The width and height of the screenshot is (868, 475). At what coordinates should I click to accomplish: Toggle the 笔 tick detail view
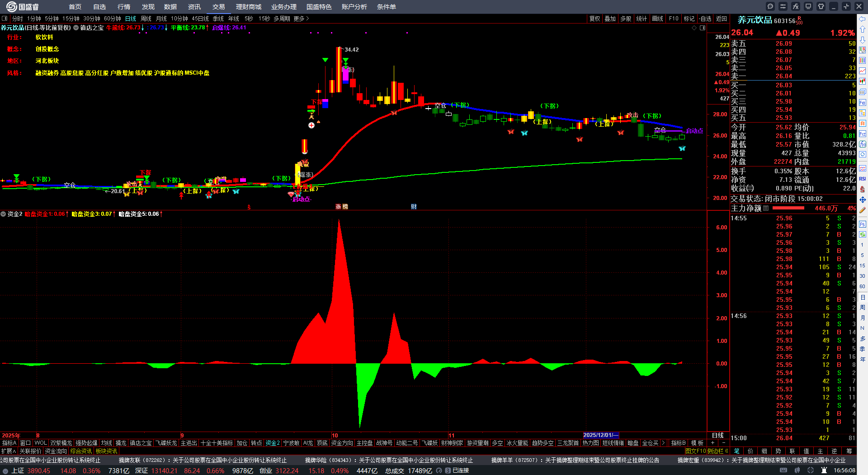[x=737, y=451]
